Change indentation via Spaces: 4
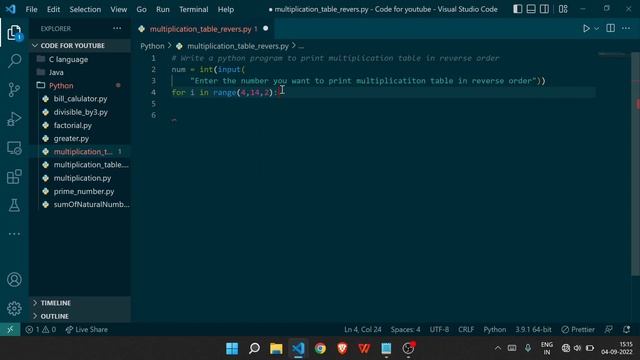The image size is (640, 360). [x=405, y=329]
